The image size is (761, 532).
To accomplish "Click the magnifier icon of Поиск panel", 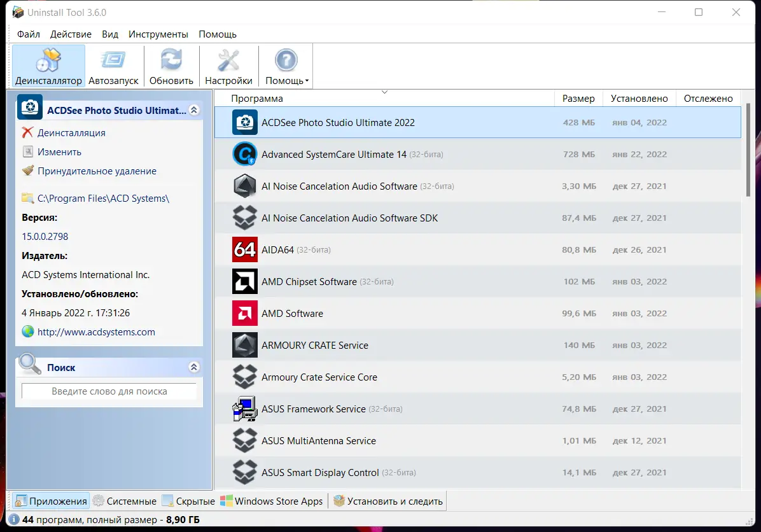I will 30,364.
